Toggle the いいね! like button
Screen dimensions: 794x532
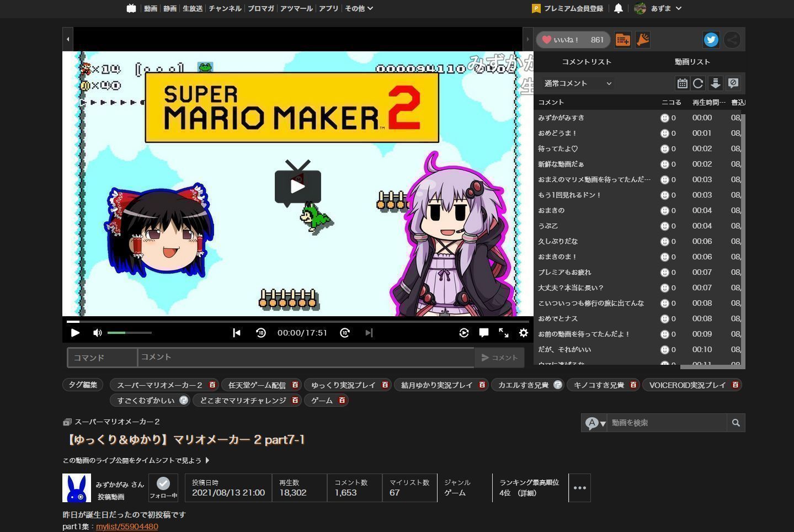[573, 40]
